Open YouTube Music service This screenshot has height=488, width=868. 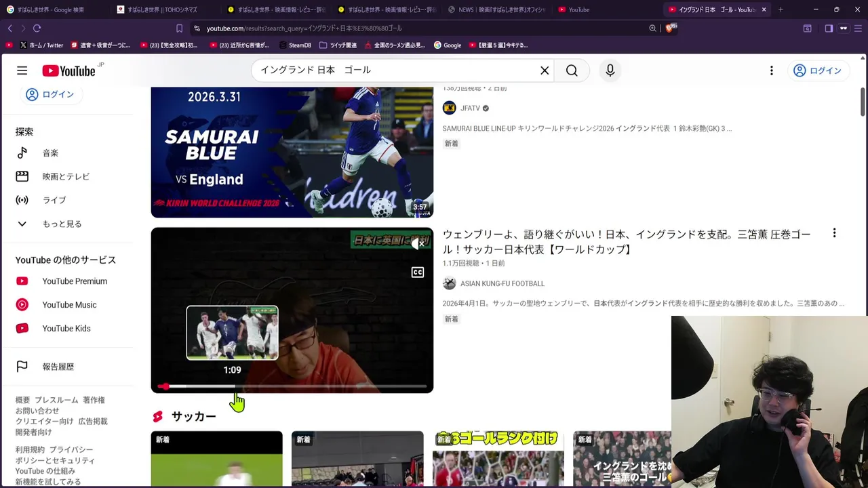[68, 305]
